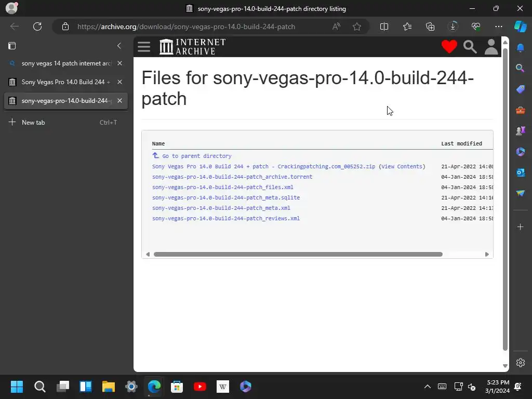Donate with the red heart icon
This screenshot has height=399, width=532.
tap(449, 46)
